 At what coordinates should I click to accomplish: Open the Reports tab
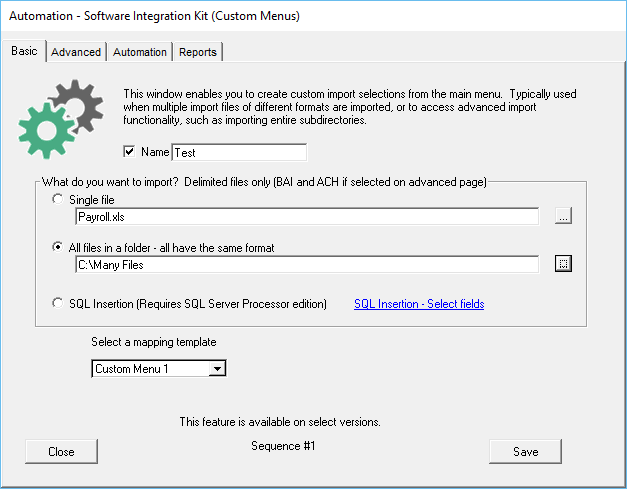(197, 52)
